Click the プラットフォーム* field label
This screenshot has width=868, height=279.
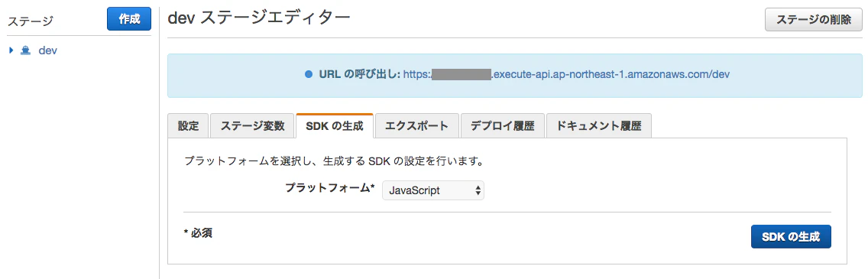330,188
